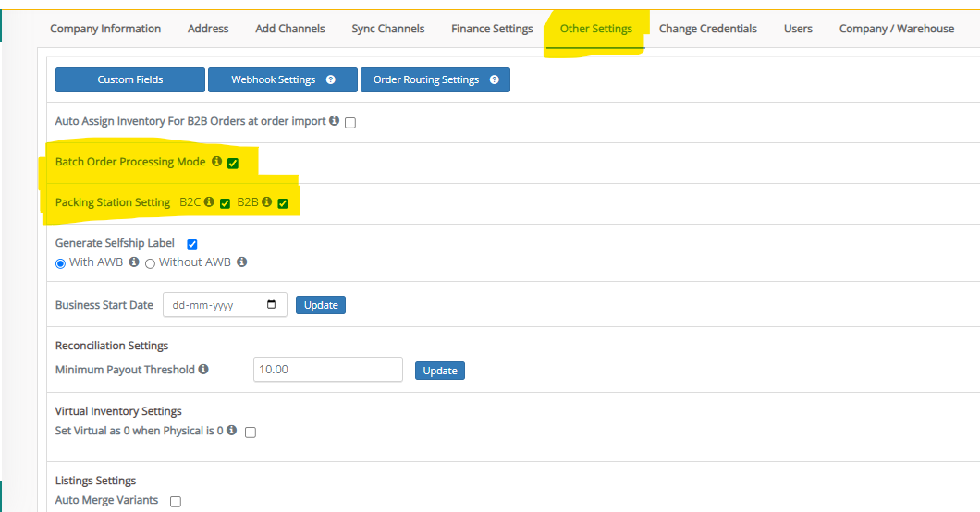This screenshot has height=512, width=980.
Task: Click the Order Routing Settings help icon
Action: coord(495,79)
